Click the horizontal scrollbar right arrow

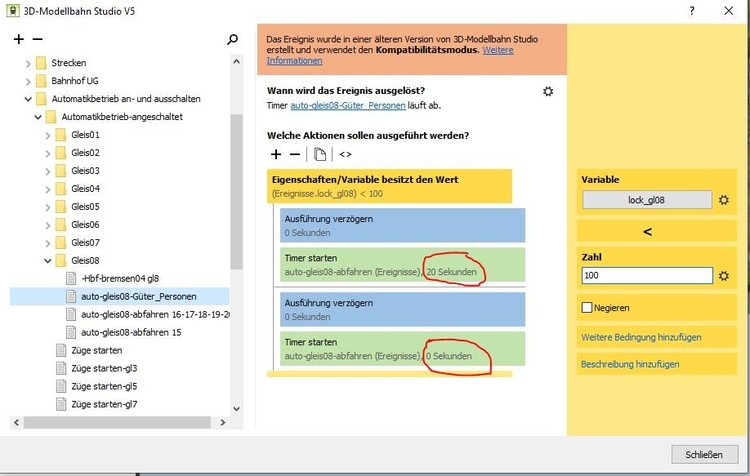click(x=222, y=422)
